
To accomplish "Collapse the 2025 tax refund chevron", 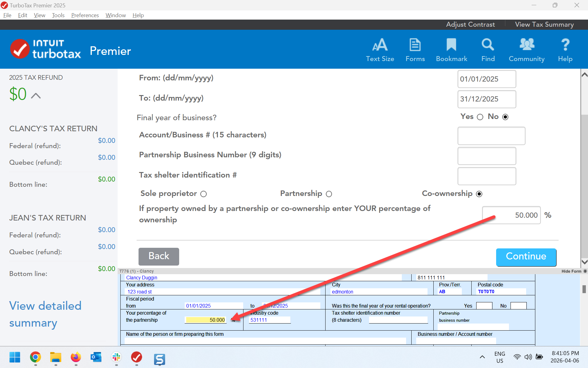I will coord(36,96).
